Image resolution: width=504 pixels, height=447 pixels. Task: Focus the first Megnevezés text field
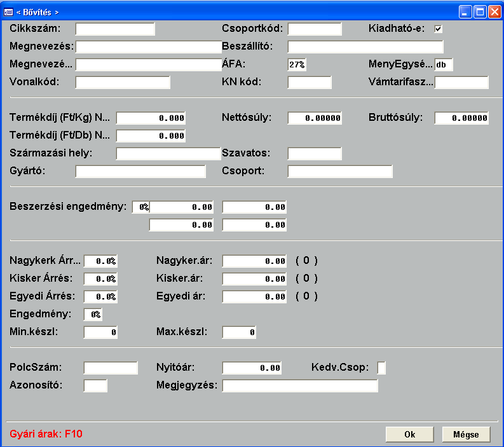point(149,46)
